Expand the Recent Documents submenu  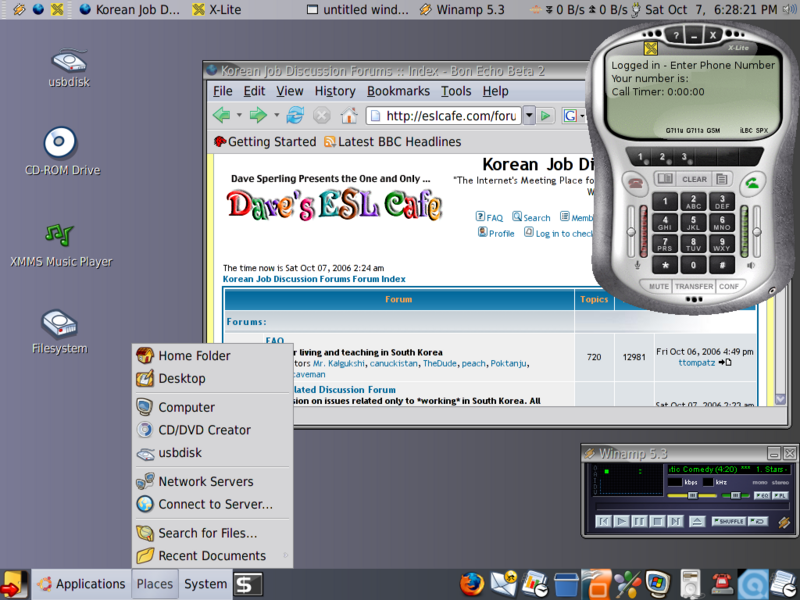click(213, 556)
